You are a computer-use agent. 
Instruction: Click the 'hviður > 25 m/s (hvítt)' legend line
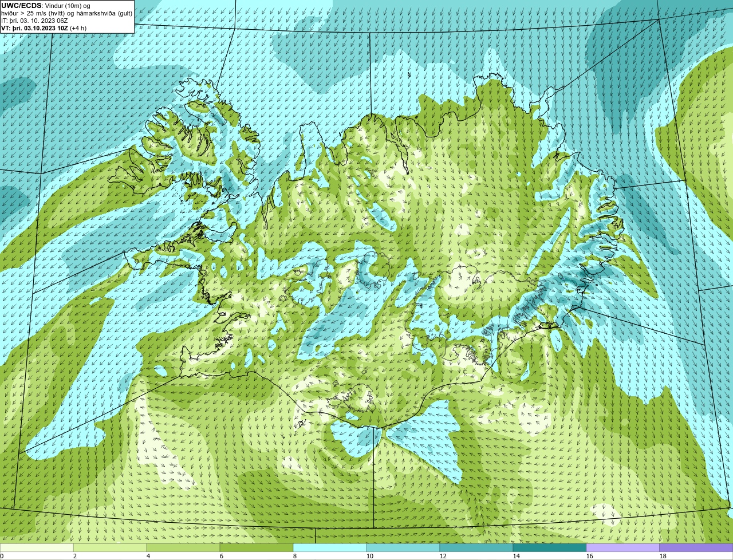66,13
